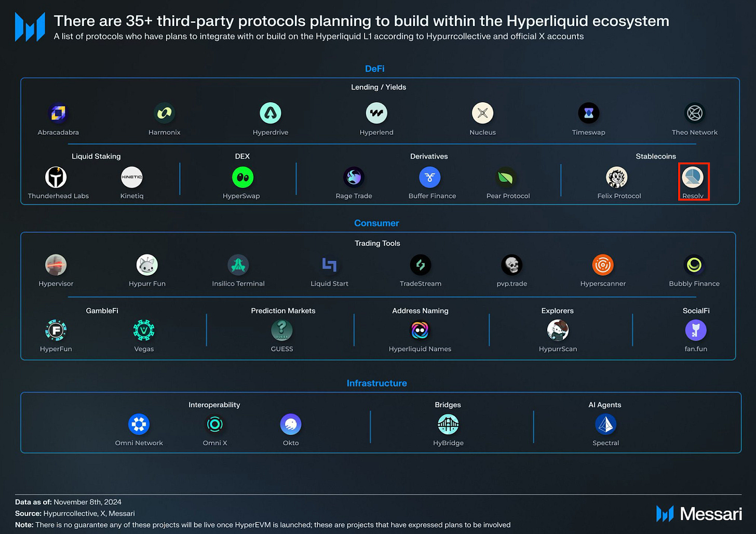The image size is (756, 534).
Task: Click the Timeswap hourglass icon
Action: tap(589, 113)
